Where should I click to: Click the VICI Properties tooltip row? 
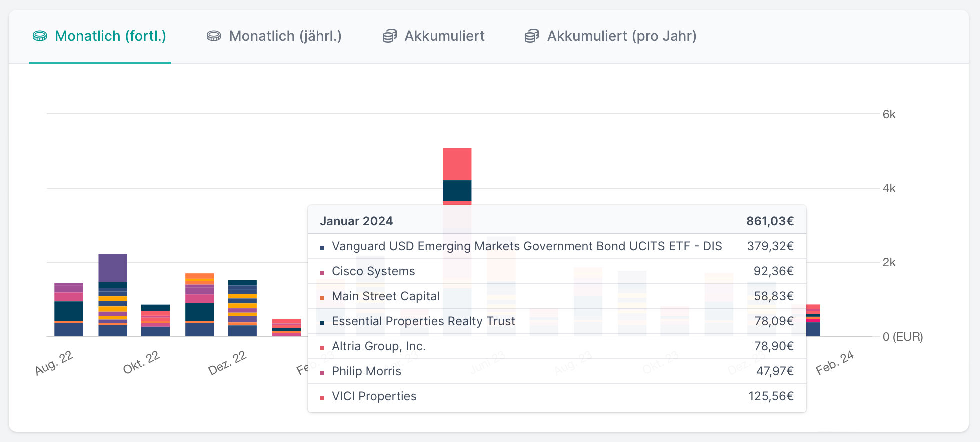[x=556, y=396]
